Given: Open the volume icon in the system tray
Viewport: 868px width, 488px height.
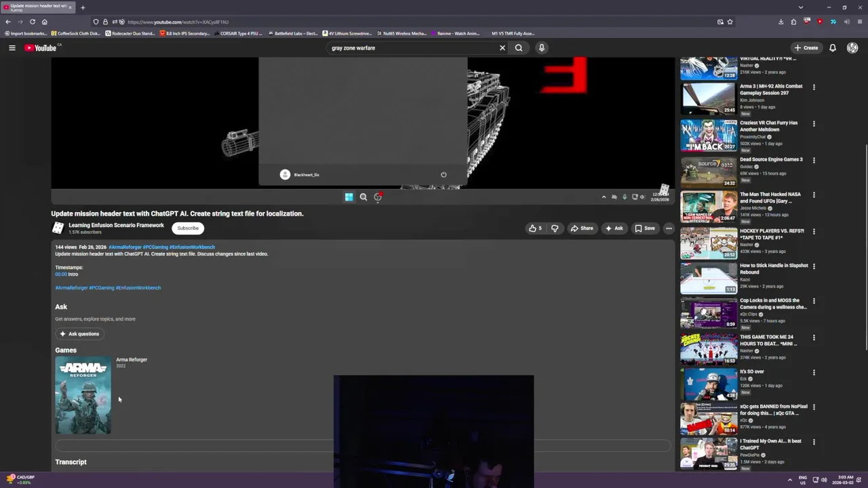Looking at the screenshot, I should tap(824, 480).
